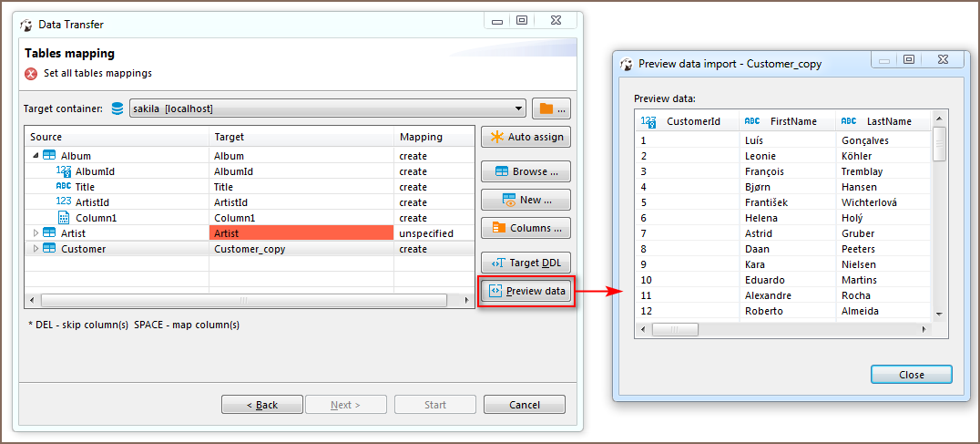Screen dimensions: 980x444
Task: Click the Album table icon in Source
Action: [50, 156]
